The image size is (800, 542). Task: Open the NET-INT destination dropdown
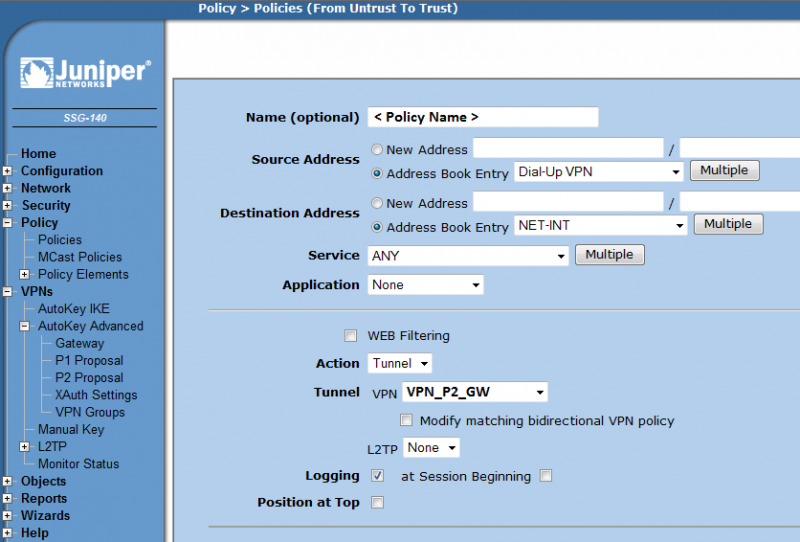click(601, 225)
